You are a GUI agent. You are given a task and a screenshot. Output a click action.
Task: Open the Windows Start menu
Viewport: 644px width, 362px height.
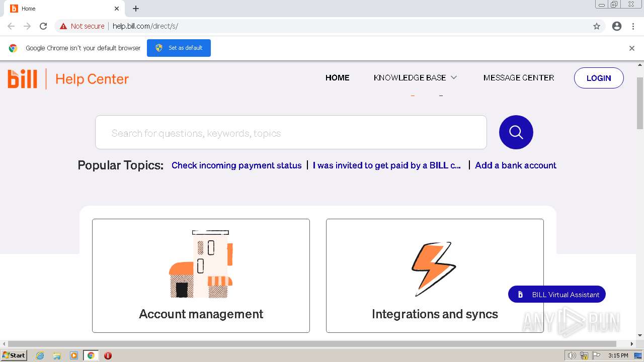[x=14, y=355]
